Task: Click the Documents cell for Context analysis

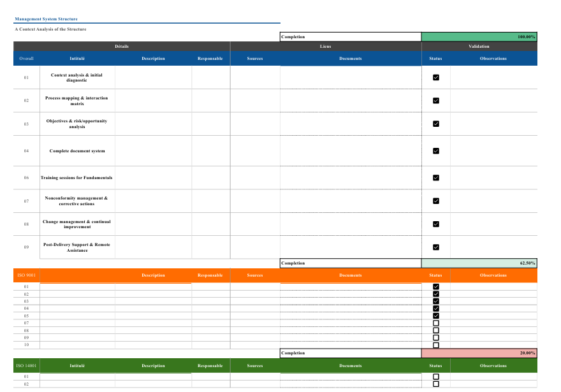Action: click(x=351, y=77)
